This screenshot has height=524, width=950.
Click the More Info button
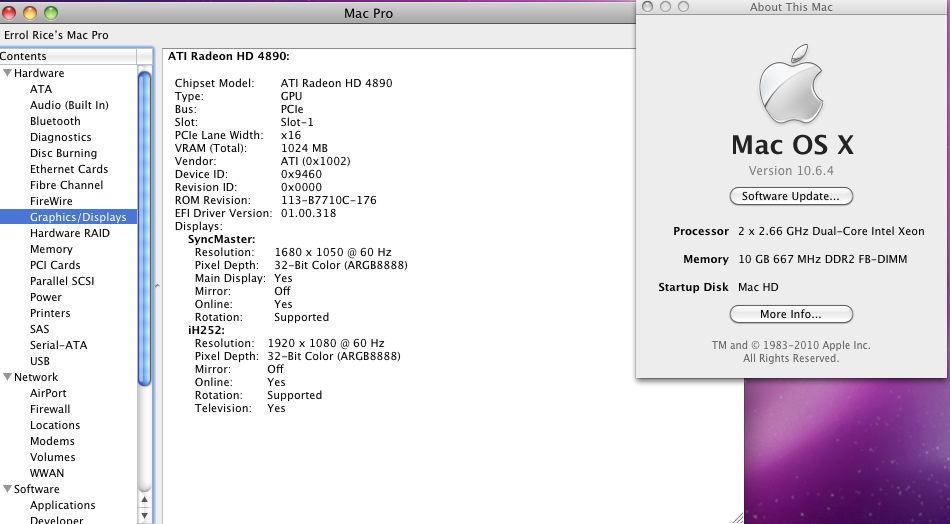[791, 314]
